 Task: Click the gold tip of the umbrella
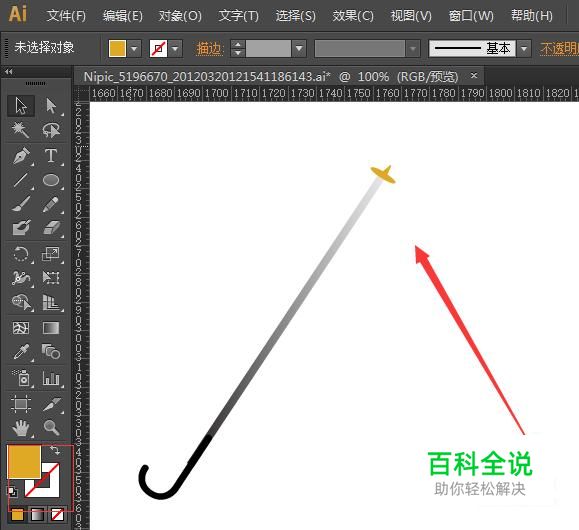click(383, 174)
